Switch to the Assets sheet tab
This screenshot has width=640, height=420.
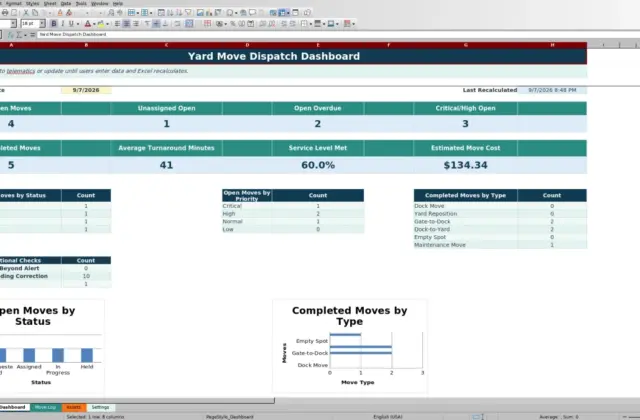pos(73,407)
